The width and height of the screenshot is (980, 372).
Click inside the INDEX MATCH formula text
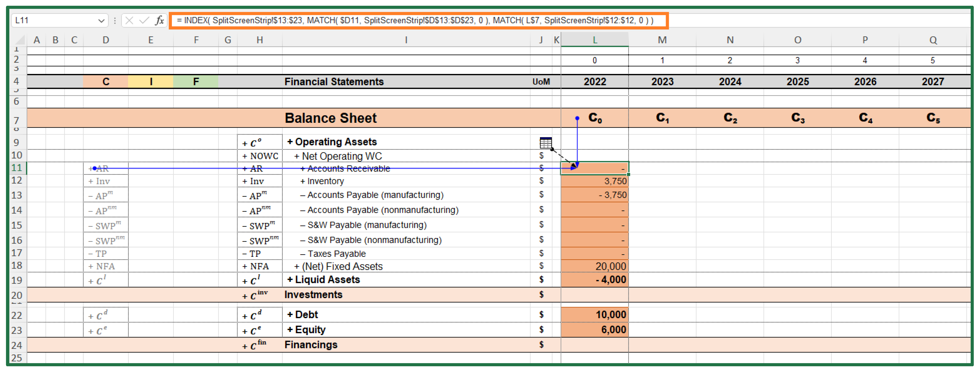click(415, 21)
